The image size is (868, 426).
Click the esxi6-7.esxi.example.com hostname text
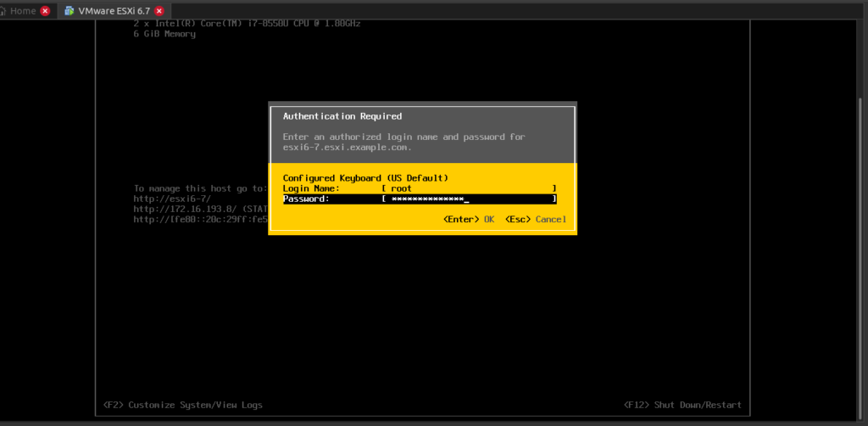[347, 148]
